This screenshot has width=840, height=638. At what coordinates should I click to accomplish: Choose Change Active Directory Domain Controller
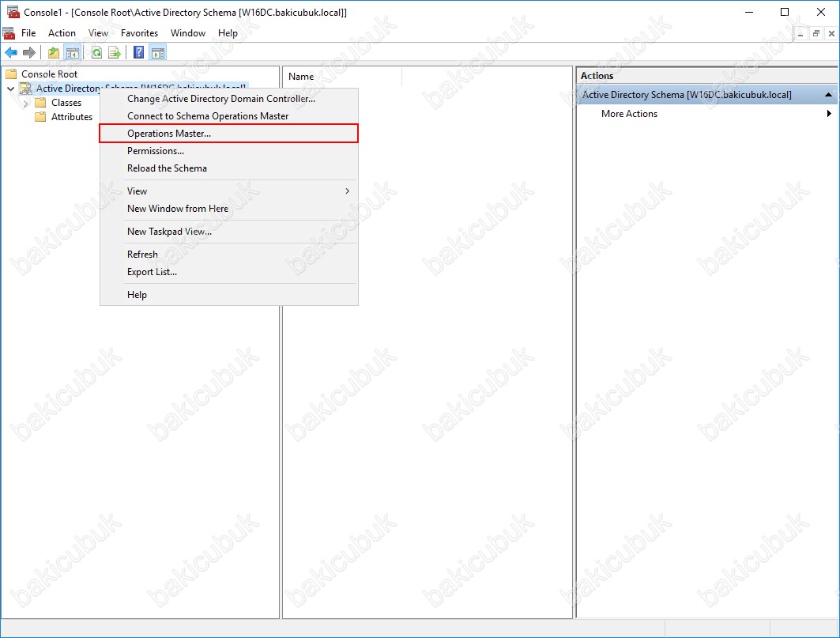tap(228, 99)
